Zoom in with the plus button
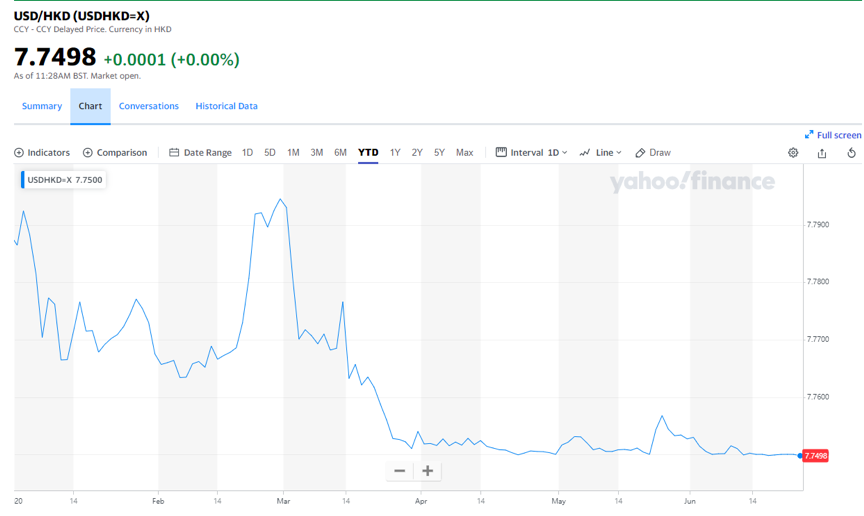The width and height of the screenshot is (864, 516). click(428, 471)
